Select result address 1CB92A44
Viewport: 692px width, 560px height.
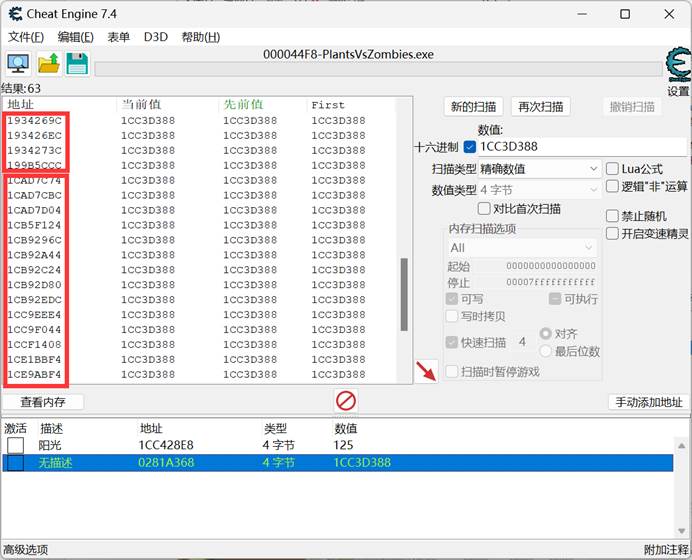[x=34, y=255]
